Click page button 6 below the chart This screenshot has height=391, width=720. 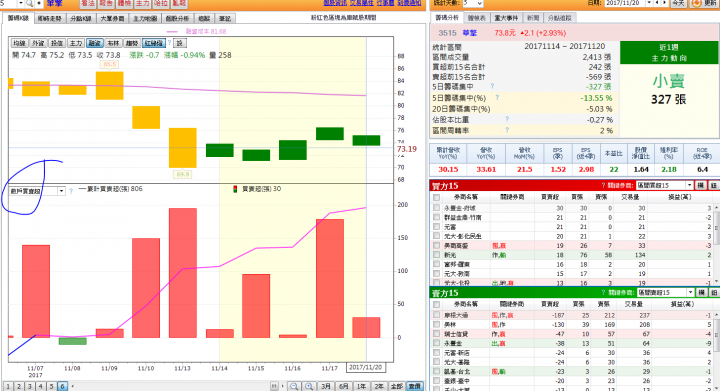(62, 386)
